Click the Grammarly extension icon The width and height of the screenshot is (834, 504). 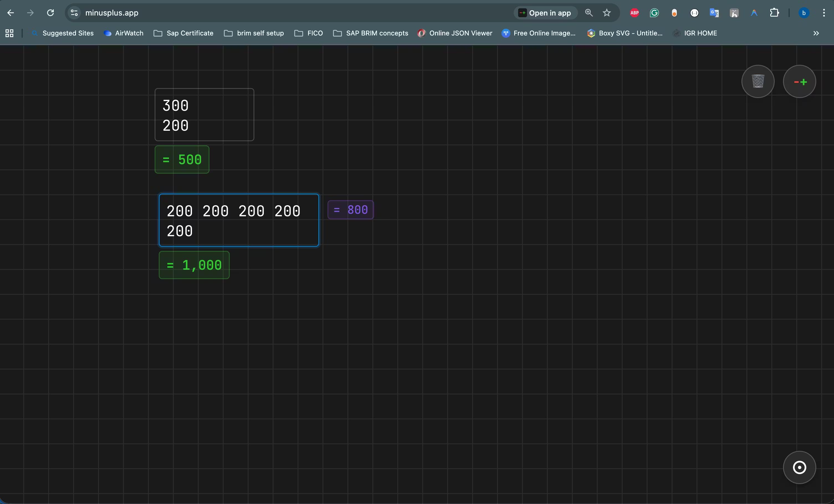[x=654, y=13]
